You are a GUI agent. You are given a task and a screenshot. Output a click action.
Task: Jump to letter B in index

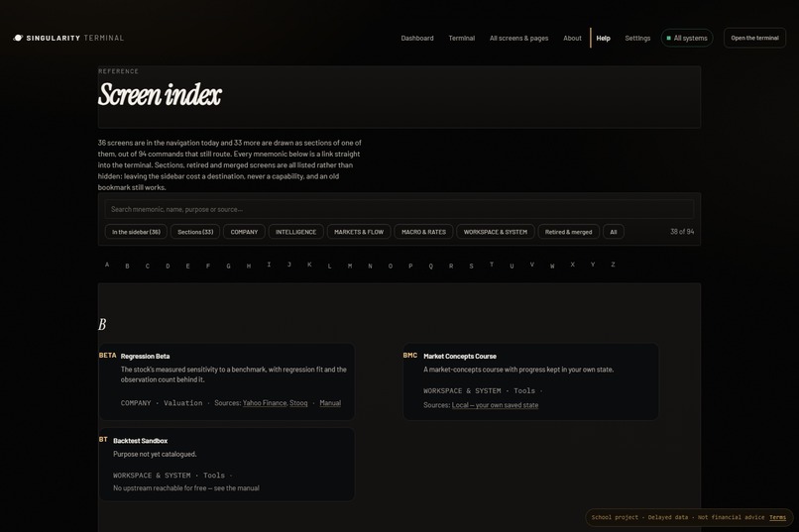[127, 266]
